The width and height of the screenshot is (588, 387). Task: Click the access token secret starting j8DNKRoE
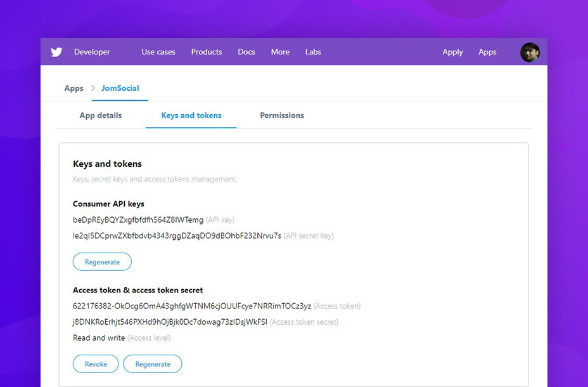(170, 322)
